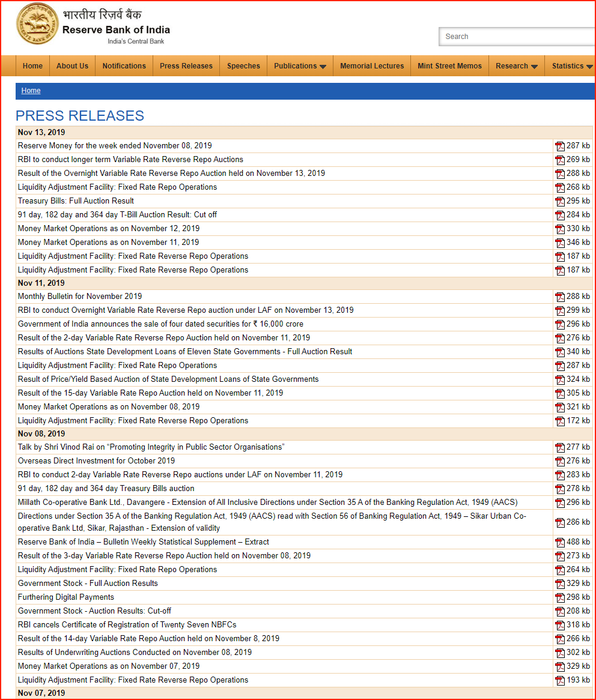This screenshot has height=700, width=596.
Task: Expand the Research dropdown menu
Action: (x=517, y=66)
